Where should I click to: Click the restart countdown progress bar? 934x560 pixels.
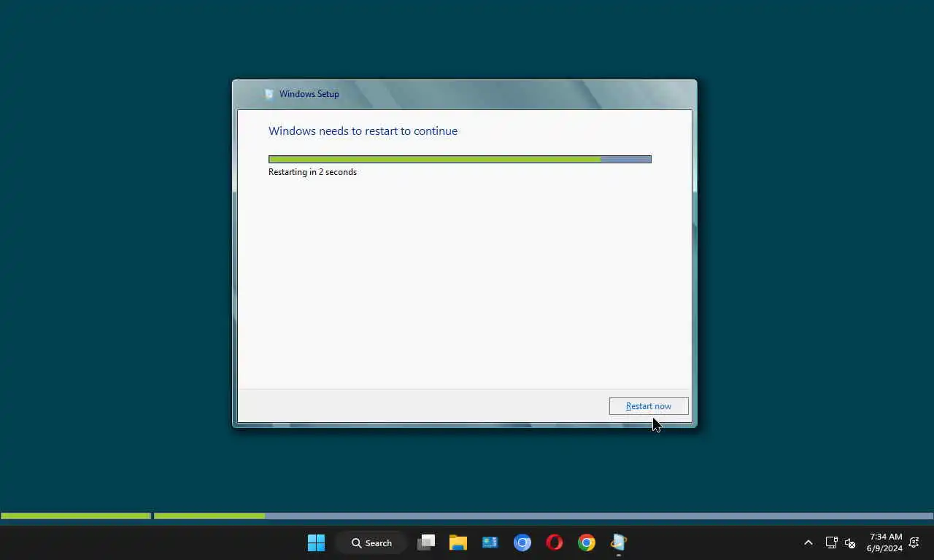[460, 159]
